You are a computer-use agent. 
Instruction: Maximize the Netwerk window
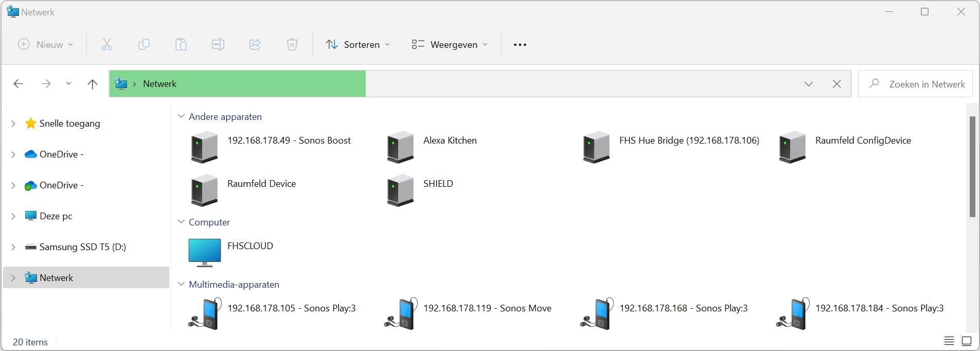pyautogui.click(x=924, y=11)
